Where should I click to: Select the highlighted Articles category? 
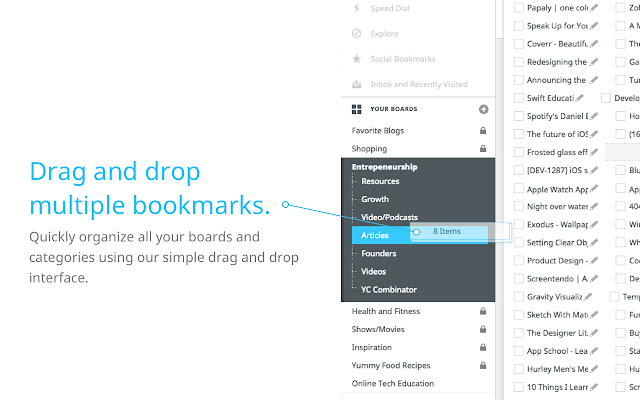(375, 235)
